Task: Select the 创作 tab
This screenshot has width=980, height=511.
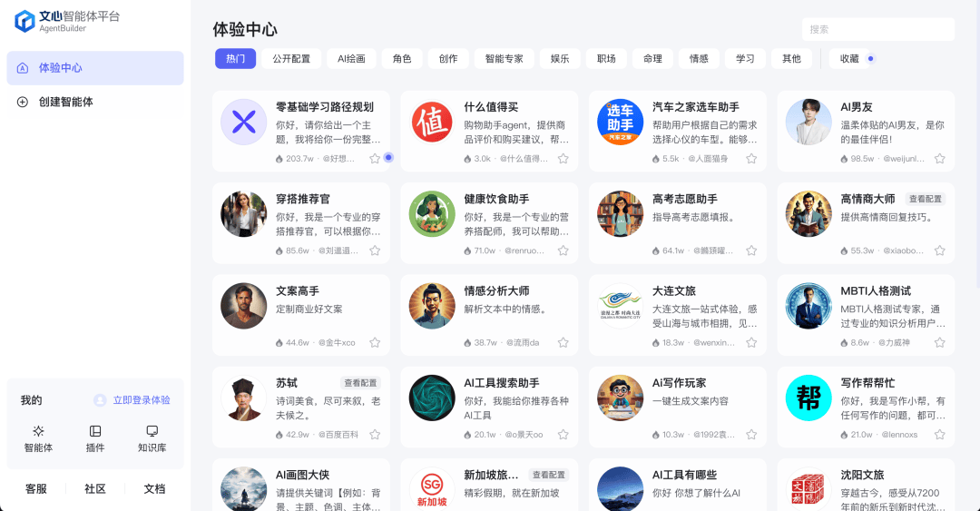Action: (448, 58)
